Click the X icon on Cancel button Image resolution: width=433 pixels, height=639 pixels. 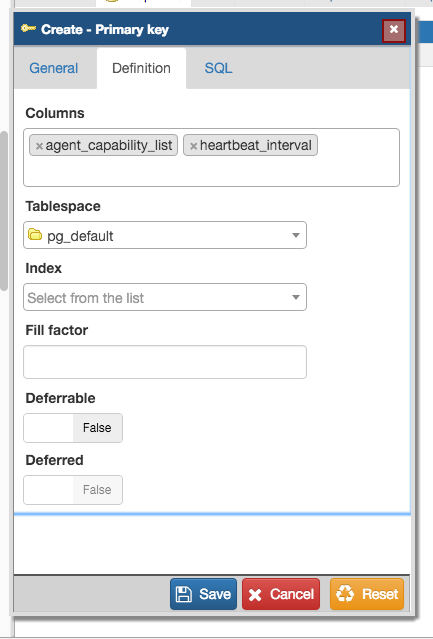click(255, 595)
